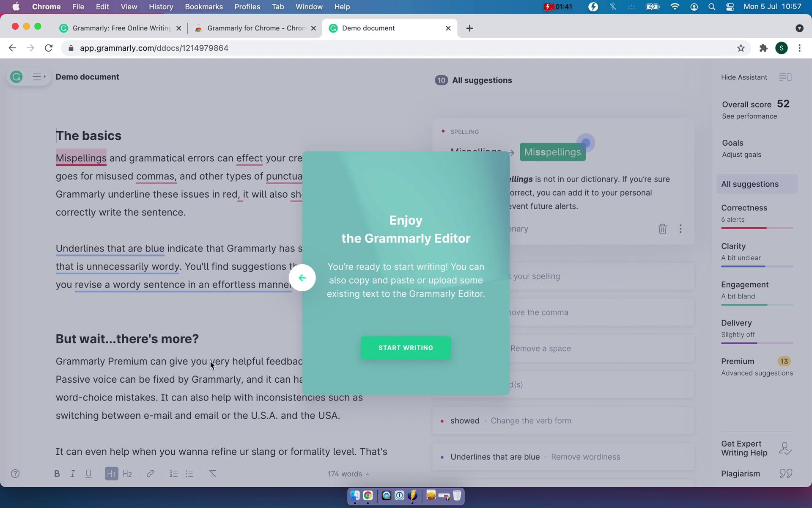Open Chrome three-dot menu
Screen dimensions: 812x508
[799, 48]
